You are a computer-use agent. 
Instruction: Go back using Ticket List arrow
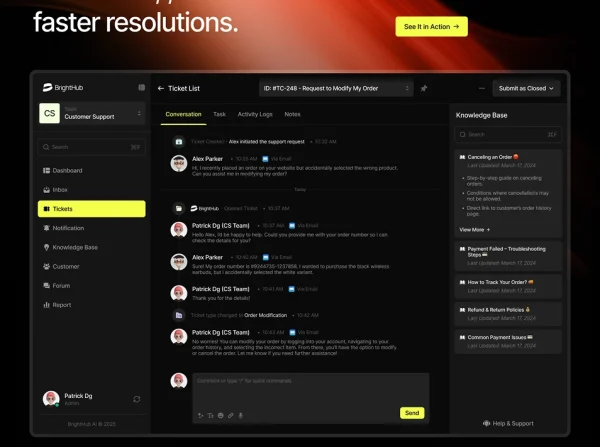(161, 88)
